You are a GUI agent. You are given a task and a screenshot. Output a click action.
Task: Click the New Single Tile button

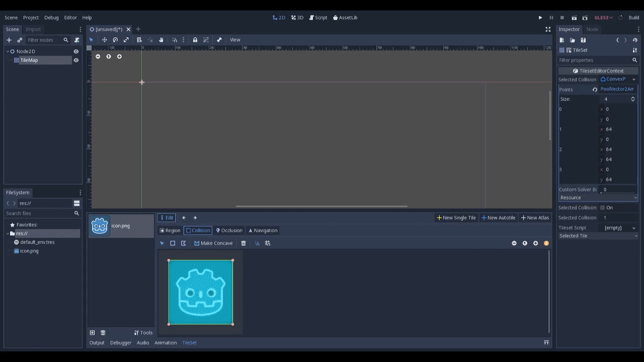pos(456,218)
